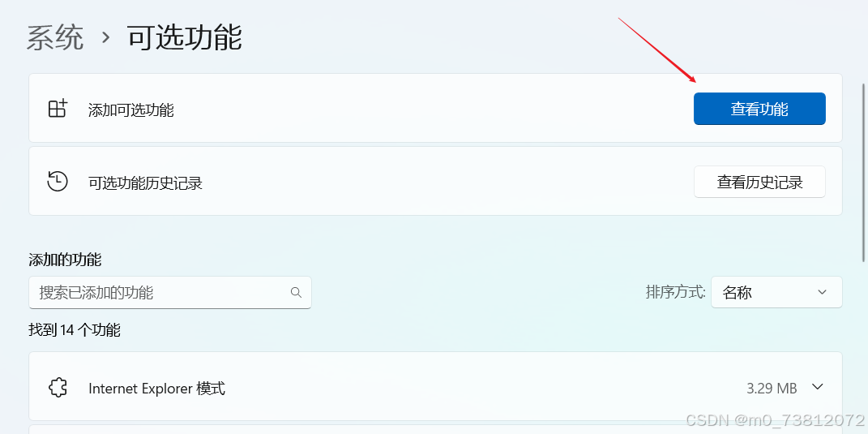Click the 可选功能历史记录 row label

[145, 183]
